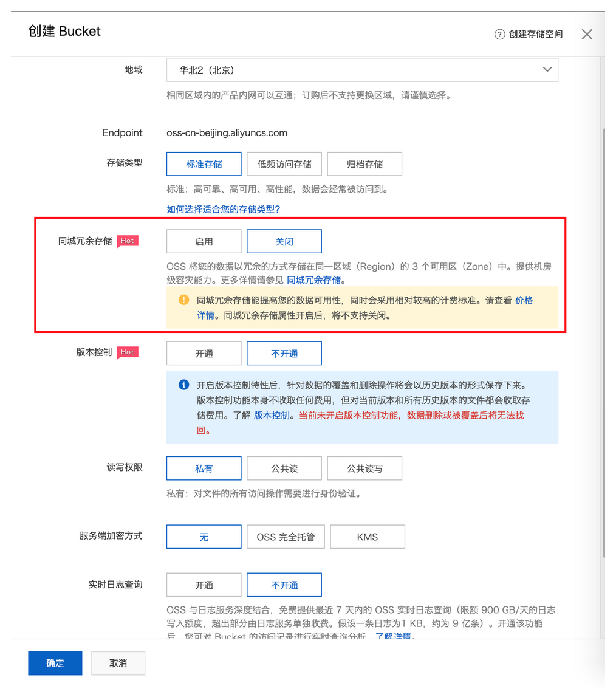Select 标准存储 storage type

[204, 164]
